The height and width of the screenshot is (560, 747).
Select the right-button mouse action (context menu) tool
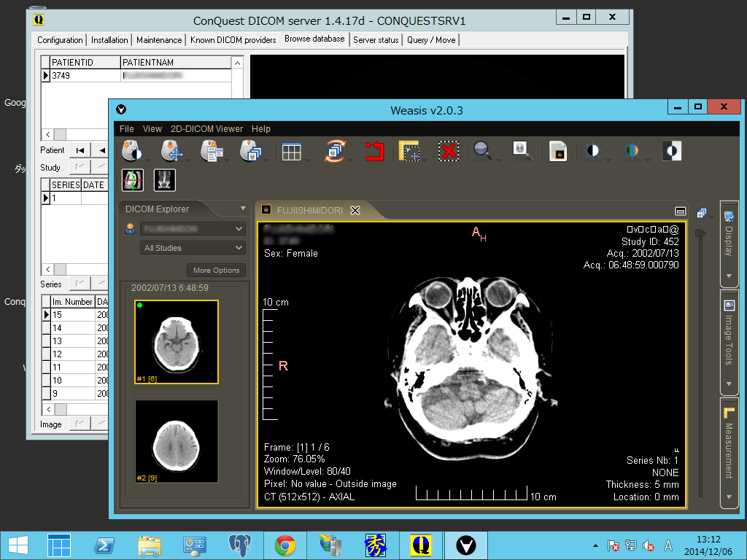coord(212,151)
